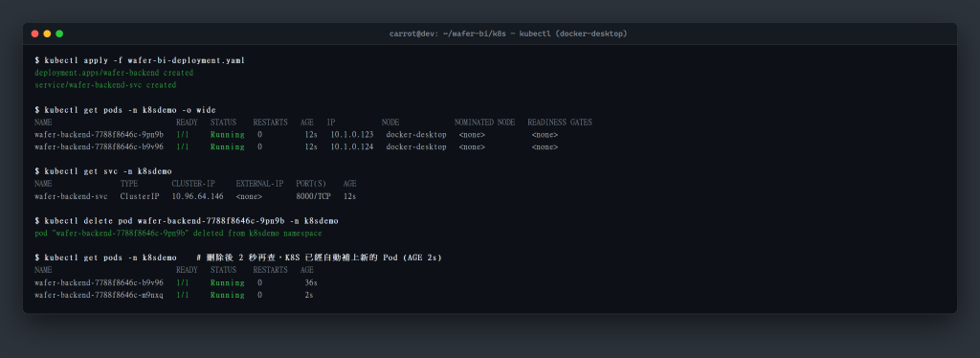
Task: Select pod name ending 'b9v96' in the 10.1.0.124 row
Action: point(99,147)
